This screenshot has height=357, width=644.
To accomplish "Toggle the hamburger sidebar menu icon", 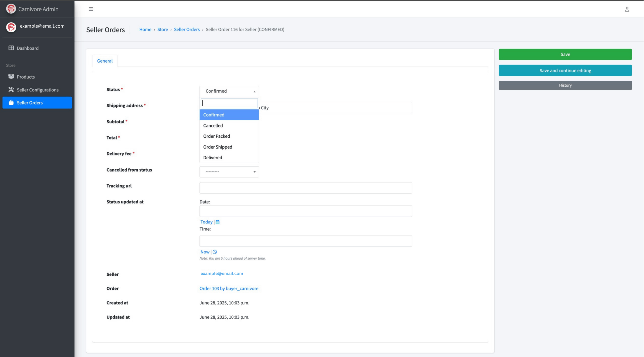I will tap(91, 9).
